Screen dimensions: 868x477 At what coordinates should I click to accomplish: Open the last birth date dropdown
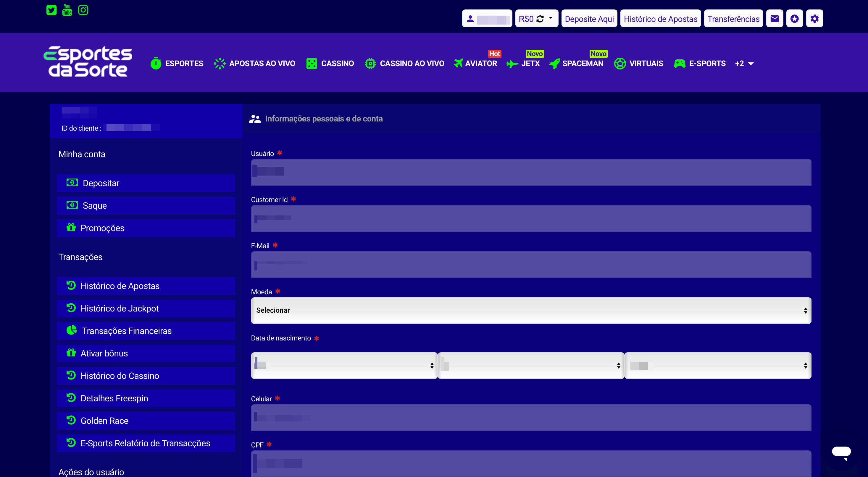click(718, 366)
